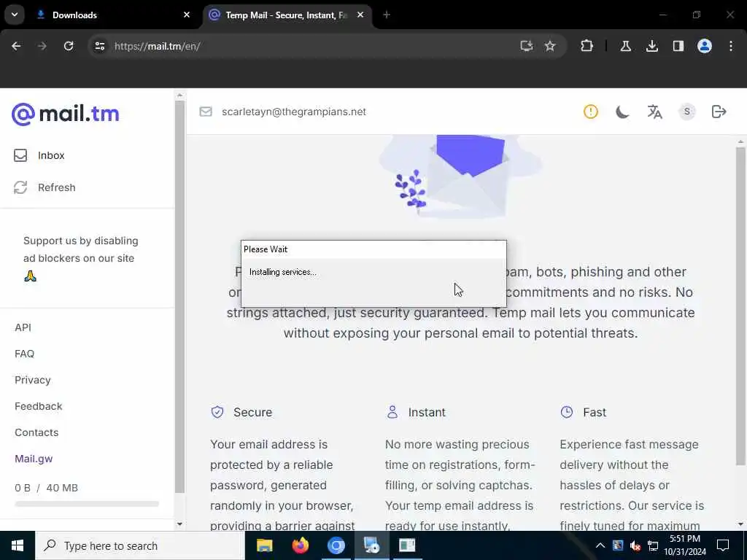Visit the Mail.gw link
The image size is (747, 560).
[34, 459]
